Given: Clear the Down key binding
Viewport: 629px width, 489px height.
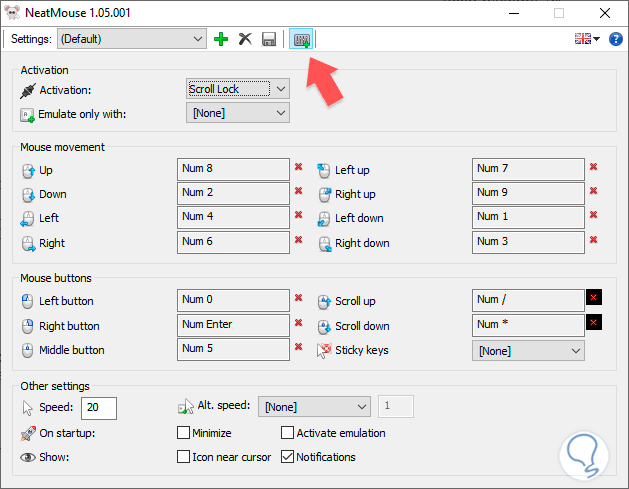Looking at the screenshot, I should click(x=298, y=191).
